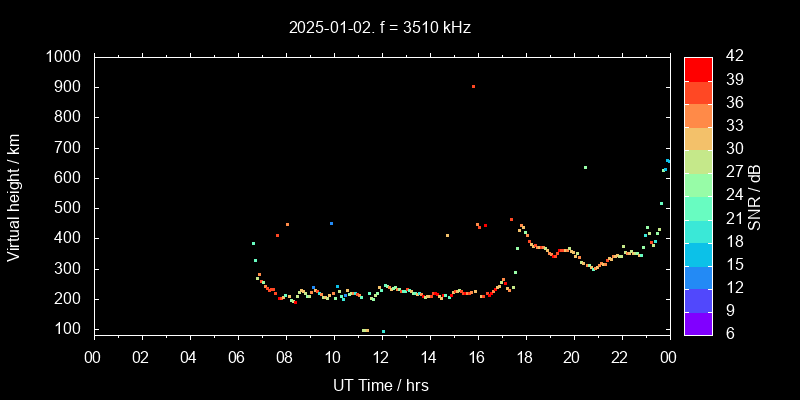Click the orange 33-36 dB colorbar band
This screenshot has width=800, height=400.
pyautogui.click(x=698, y=115)
